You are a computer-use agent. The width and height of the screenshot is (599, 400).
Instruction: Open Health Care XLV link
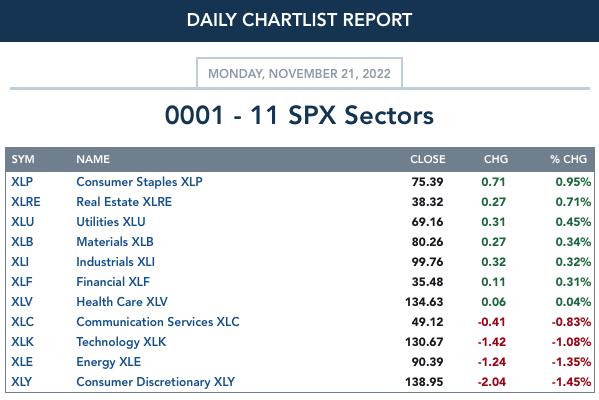122,302
